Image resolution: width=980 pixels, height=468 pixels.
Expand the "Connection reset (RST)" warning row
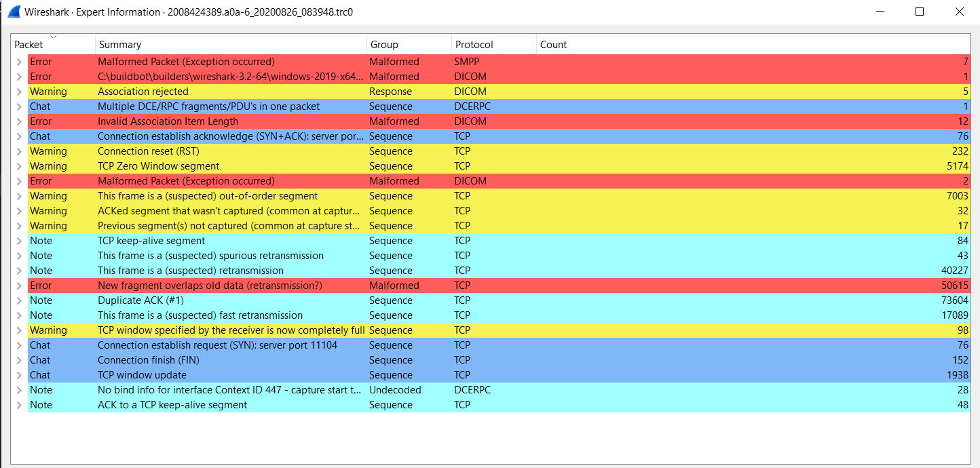18,151
